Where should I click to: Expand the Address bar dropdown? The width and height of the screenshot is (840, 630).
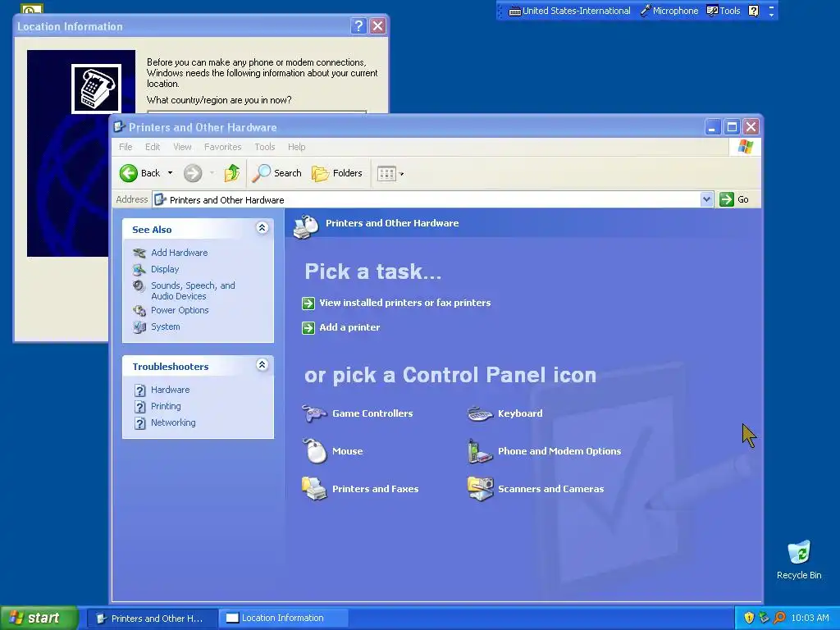click(x=706, y=199)
